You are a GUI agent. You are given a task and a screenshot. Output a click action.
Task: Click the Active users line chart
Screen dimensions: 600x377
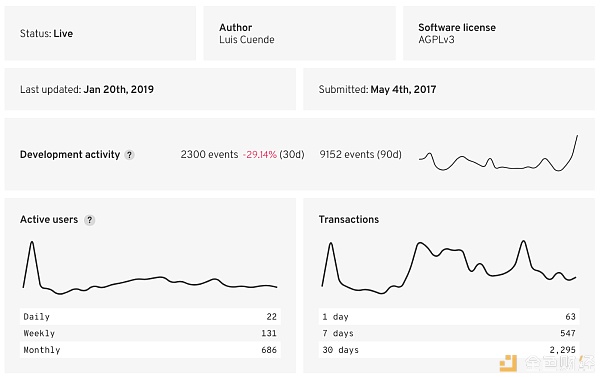coord(150,268)
